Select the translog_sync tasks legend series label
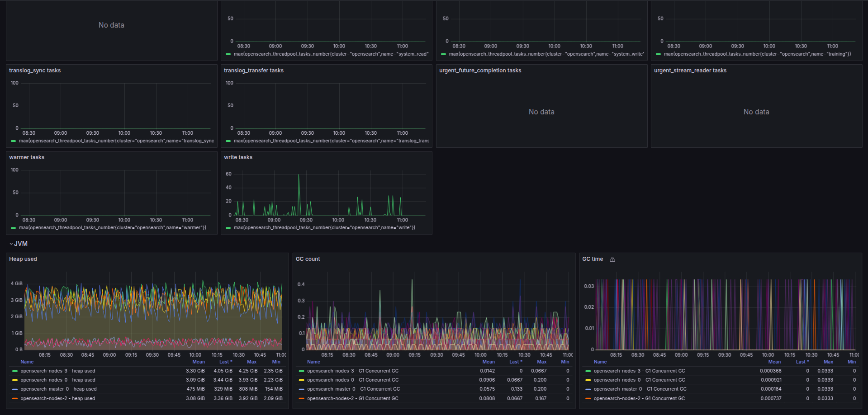 pos(116,141)
